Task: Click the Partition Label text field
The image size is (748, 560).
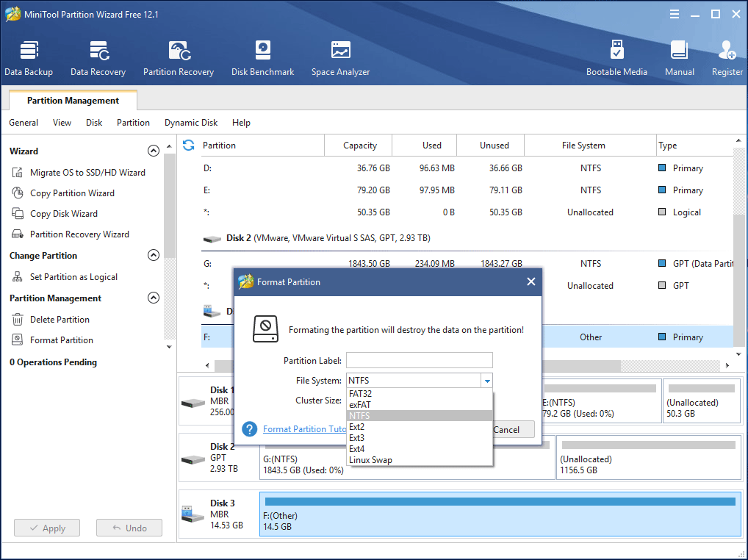Action: click(419, 361)
